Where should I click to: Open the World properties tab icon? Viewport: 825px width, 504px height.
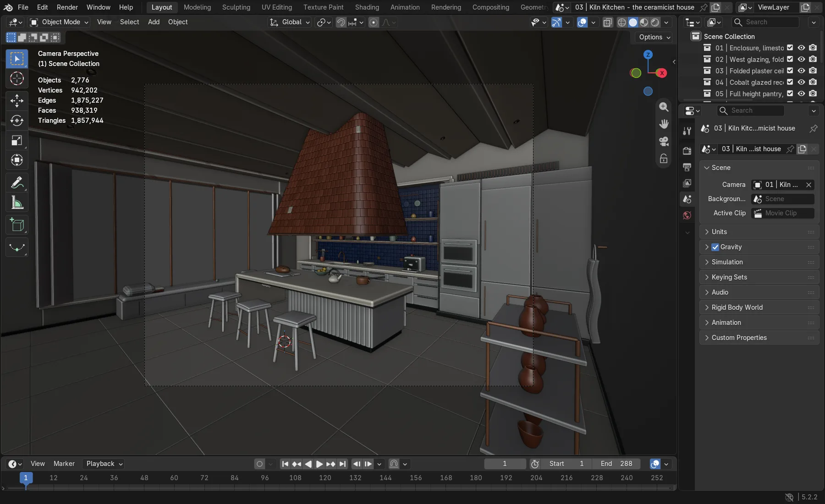[687, 215]
